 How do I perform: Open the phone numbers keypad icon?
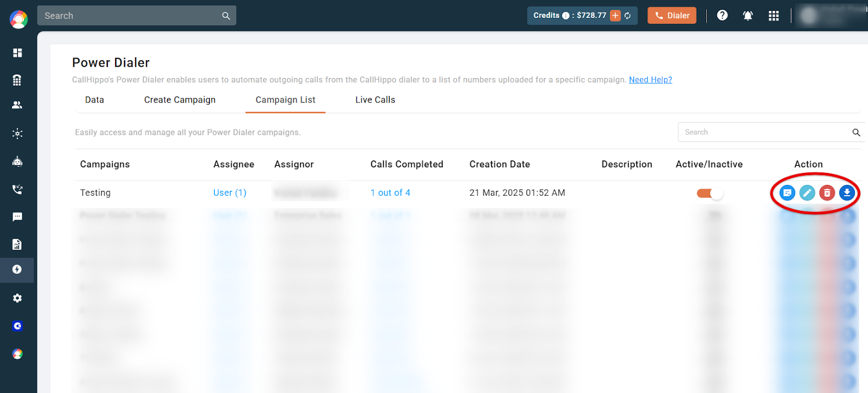(17, 80)
